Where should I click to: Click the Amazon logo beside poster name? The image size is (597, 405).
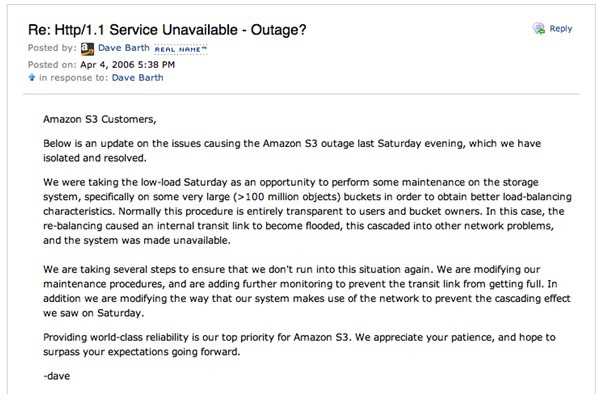pos(87,49)
